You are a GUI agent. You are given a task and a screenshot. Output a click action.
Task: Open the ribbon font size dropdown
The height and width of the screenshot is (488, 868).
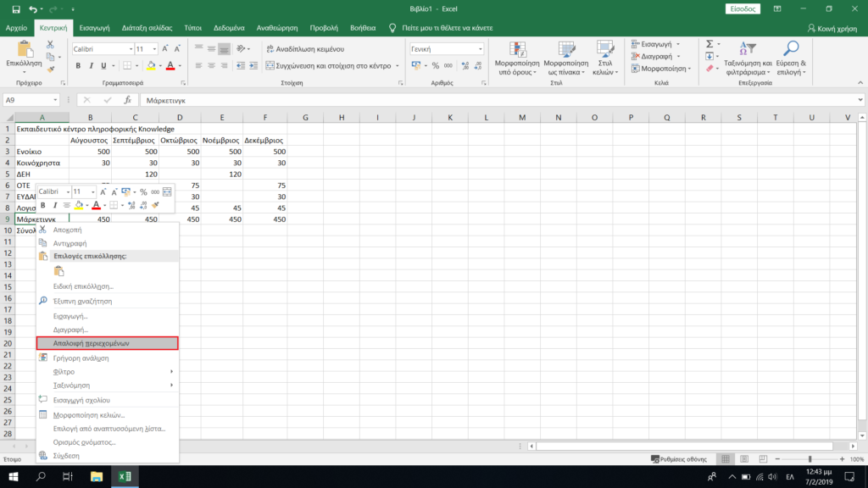click(154, 49)
